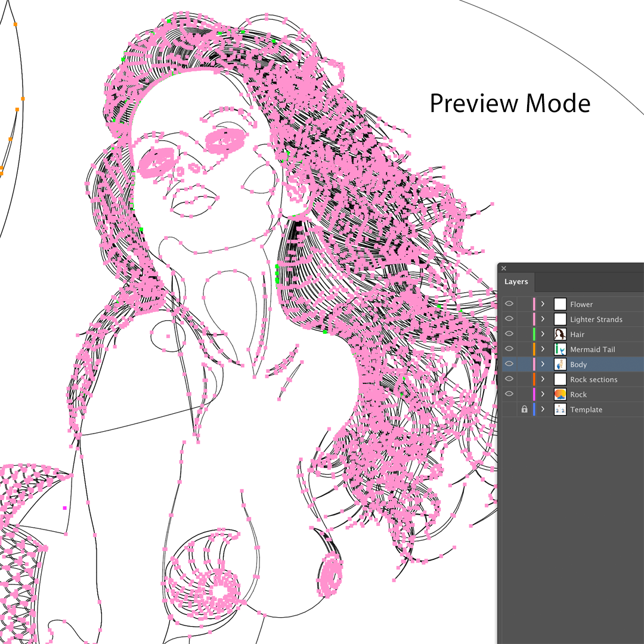The height and width of the screenshot is (644, 644).
Task: Close the Layers panel with X
Action: [504, 268]
